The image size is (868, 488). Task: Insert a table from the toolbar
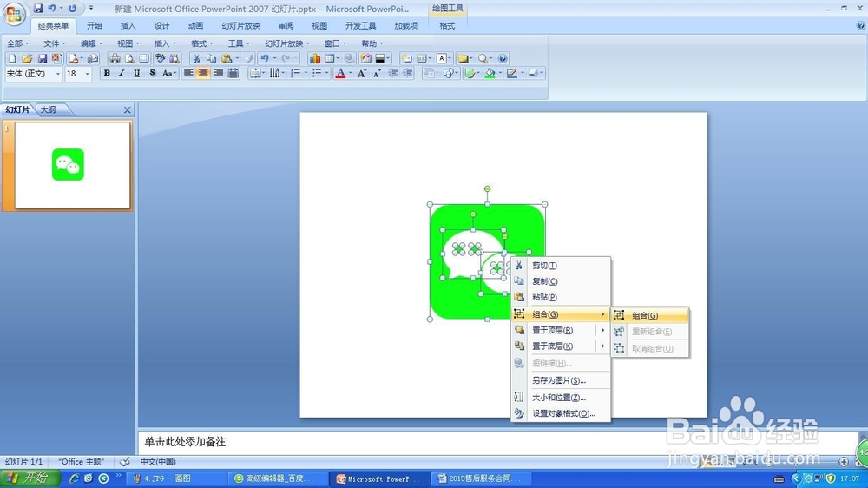tap(330, 58)
